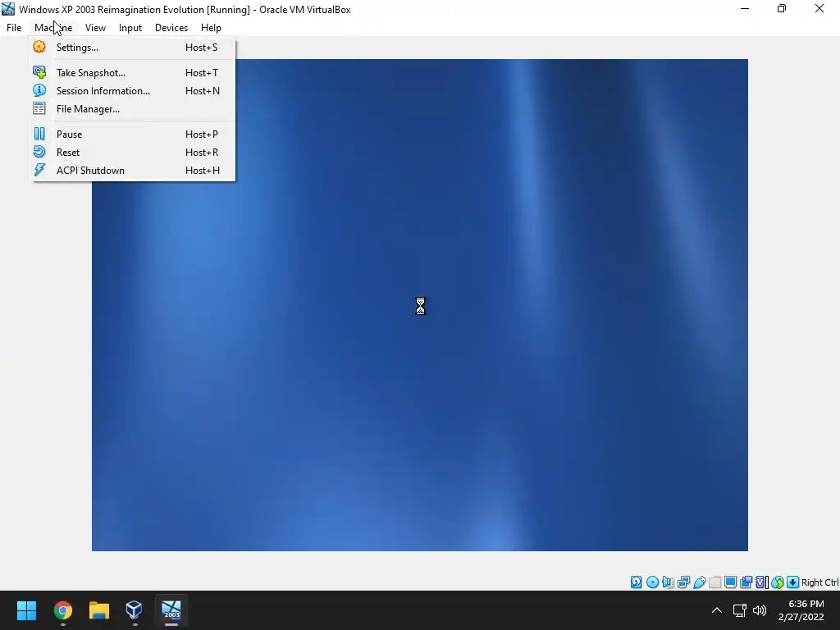840x630 pixels.
Task: Click the Host+H shortcut text
Action: (203, 171)
